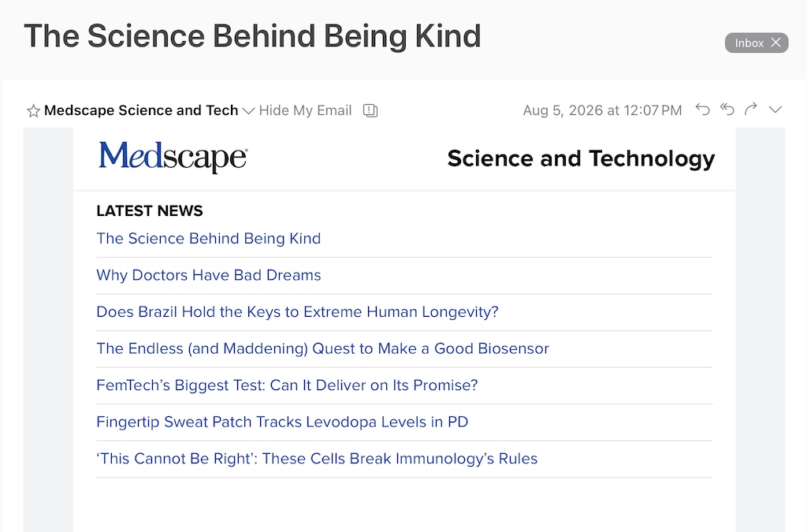Click the Reply All icon
Viewport: 807px width, 532px height.
point(727,109)
